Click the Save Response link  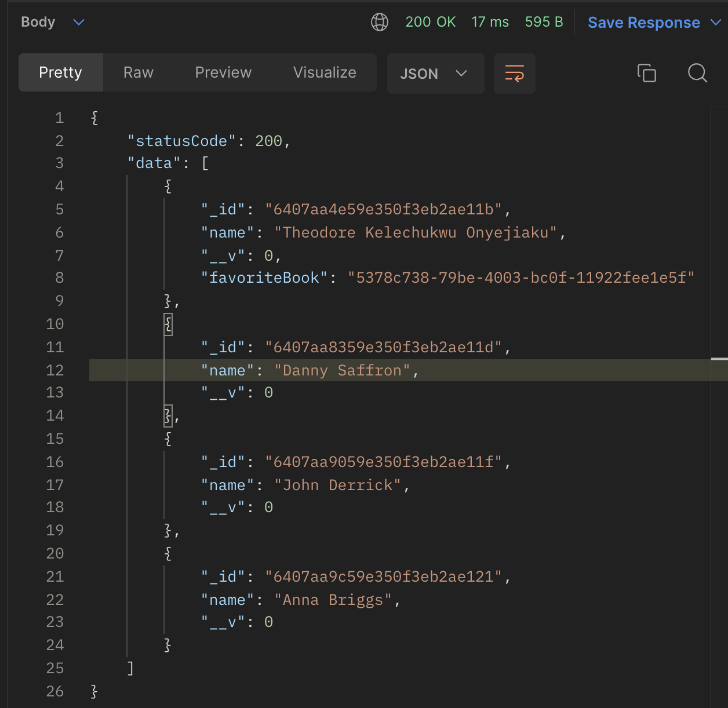(x=644, y=22)
